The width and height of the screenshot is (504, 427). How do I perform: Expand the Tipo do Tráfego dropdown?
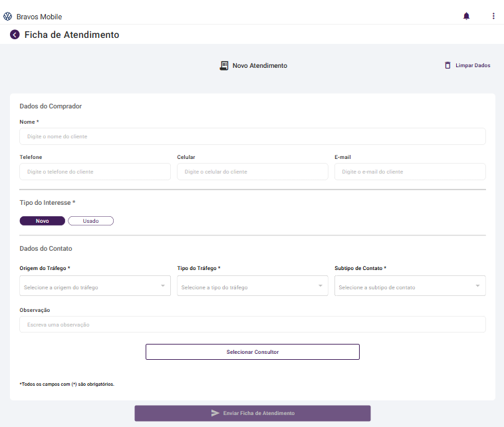(253, 286)
